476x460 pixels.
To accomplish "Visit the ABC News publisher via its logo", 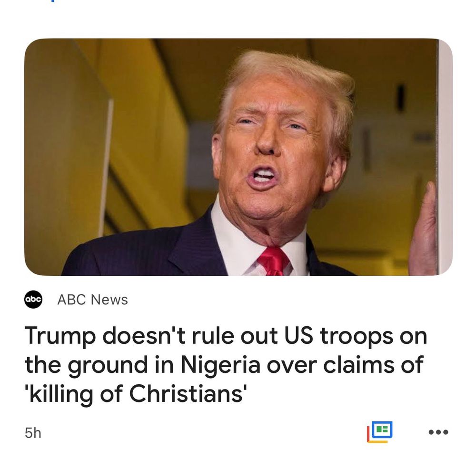I will click(x=33, y=300).
